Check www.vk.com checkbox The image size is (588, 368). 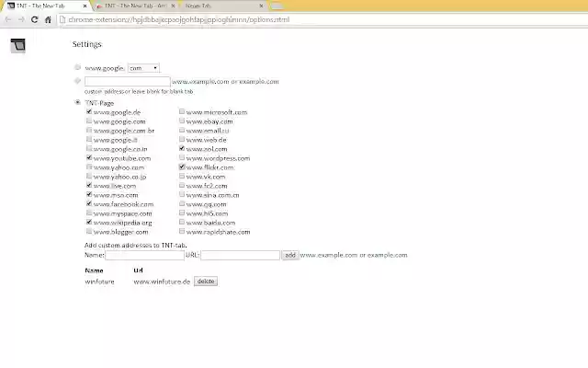click(182, 176)
